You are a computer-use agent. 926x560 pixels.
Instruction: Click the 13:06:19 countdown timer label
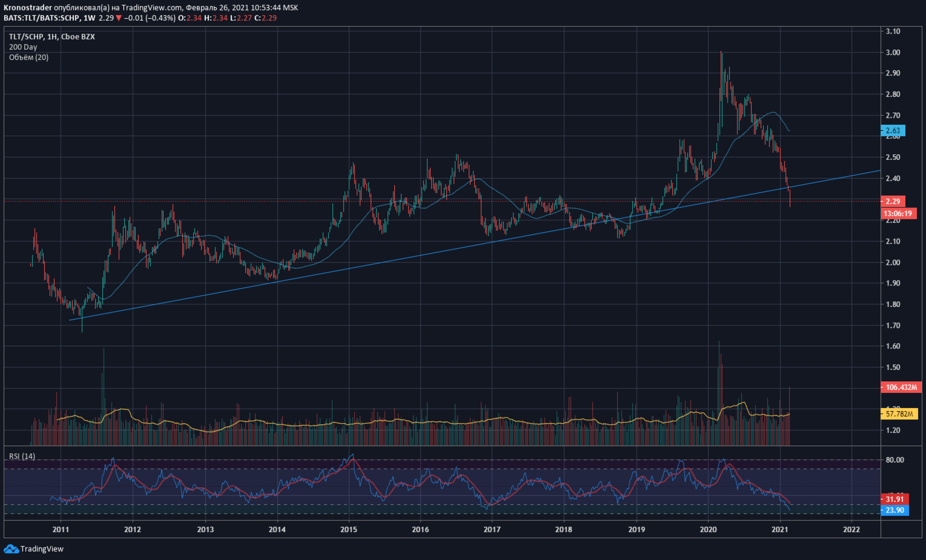click(899, 213)
